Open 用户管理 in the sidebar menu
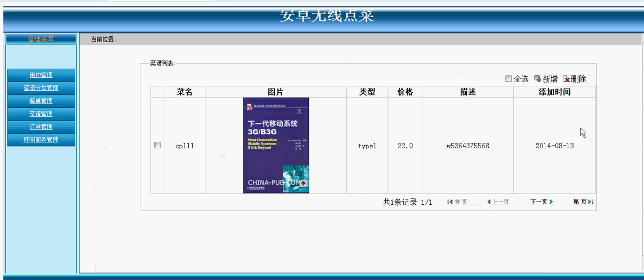The width and height of the screenshot is (644, 280). (41, 75)
